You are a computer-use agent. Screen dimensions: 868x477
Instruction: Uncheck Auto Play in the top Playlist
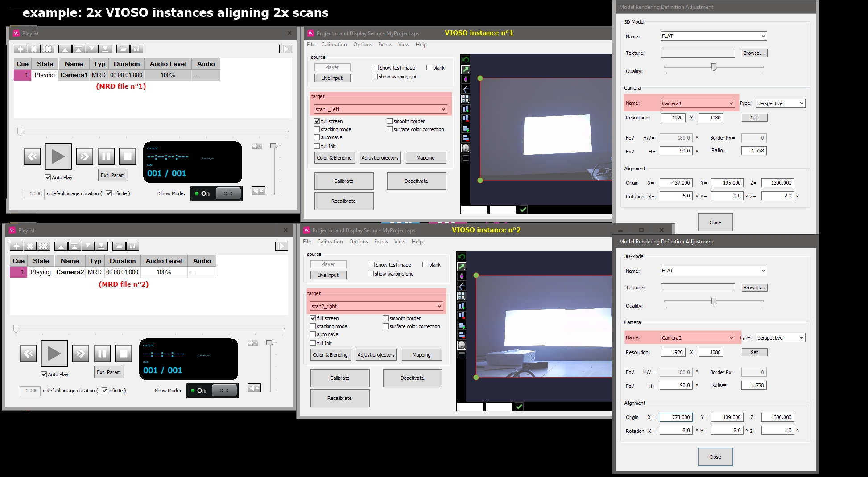(x=48, y=177)
